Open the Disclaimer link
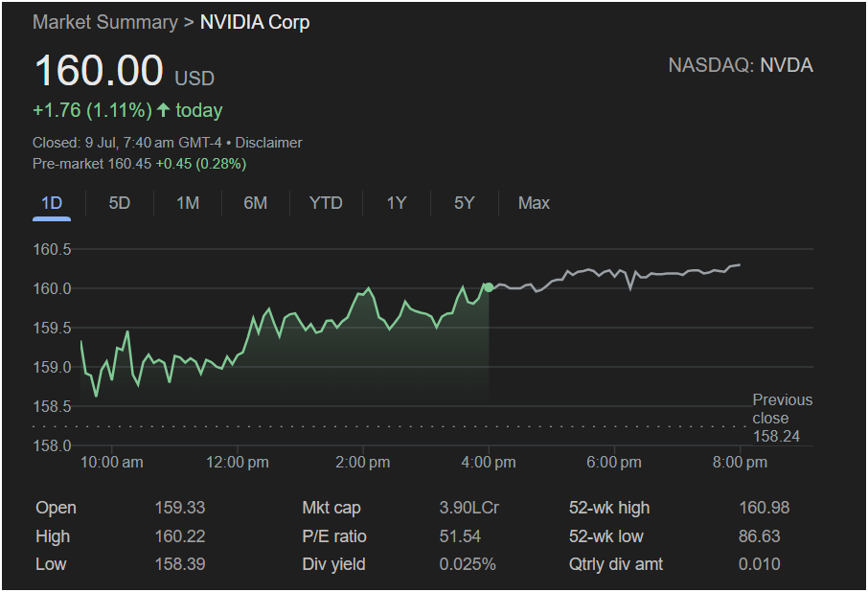The image size is (868, 592). (x=268, y=143)
